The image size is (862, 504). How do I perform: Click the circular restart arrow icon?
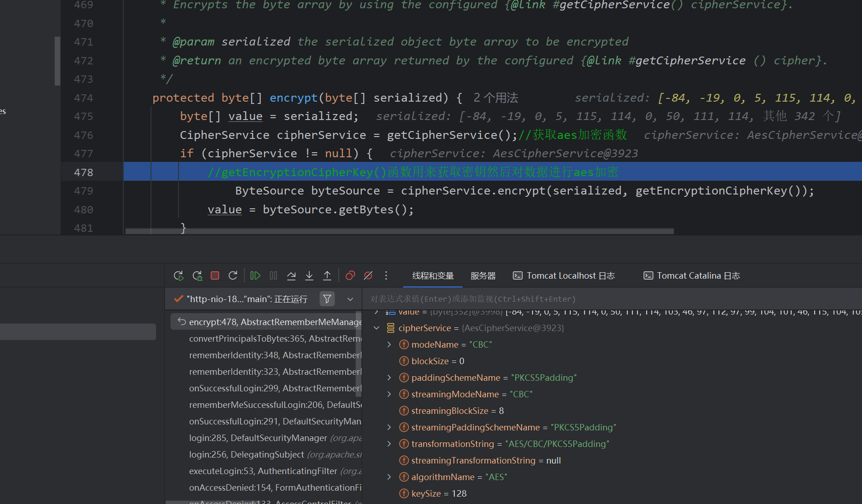coord(233,275)
